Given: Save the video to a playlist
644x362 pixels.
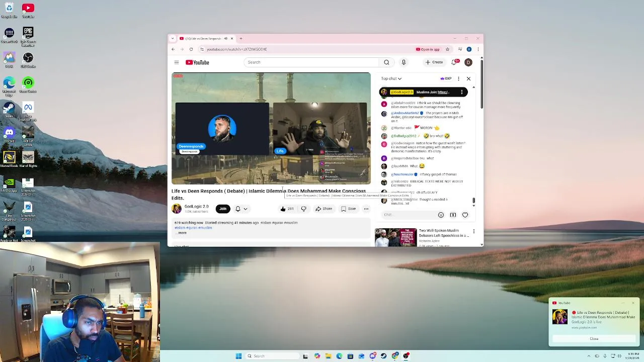Looking at the screenshot, I should pos(348,209).
